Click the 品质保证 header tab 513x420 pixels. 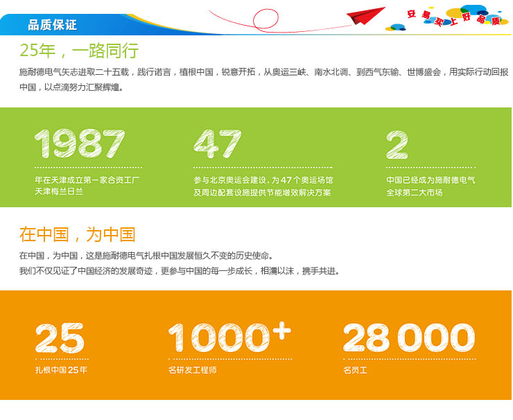click(x=53, y=25)
